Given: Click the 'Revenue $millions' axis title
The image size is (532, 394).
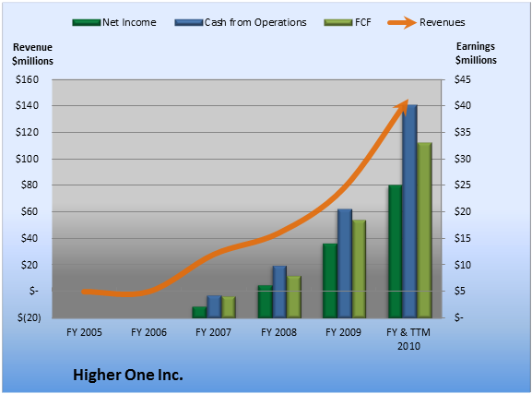Looking at the screenshot, I should (32, 54).
